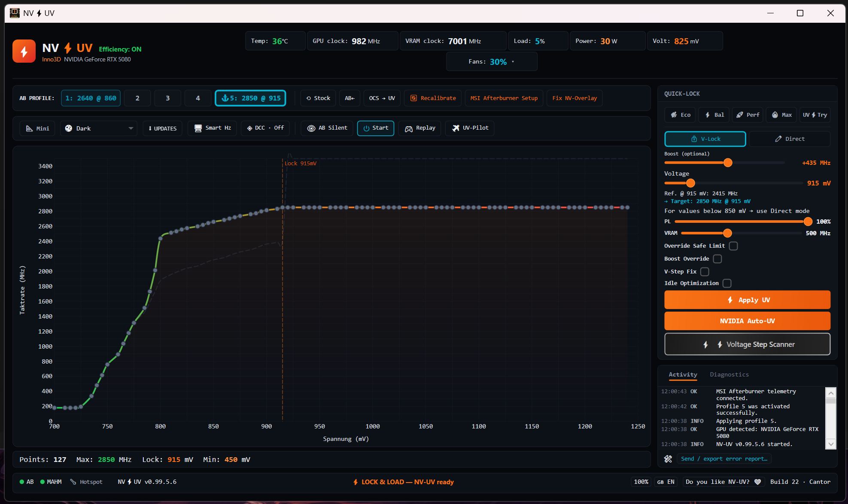Click the Hotspot indicator in the status bar
This screenshot has height=504, width=848.
86,482
